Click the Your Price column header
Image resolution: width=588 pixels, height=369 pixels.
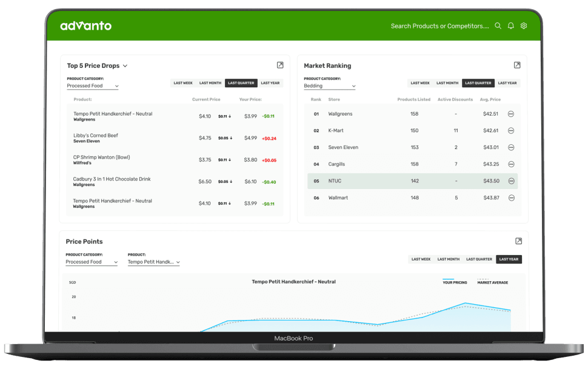point(250,99)
